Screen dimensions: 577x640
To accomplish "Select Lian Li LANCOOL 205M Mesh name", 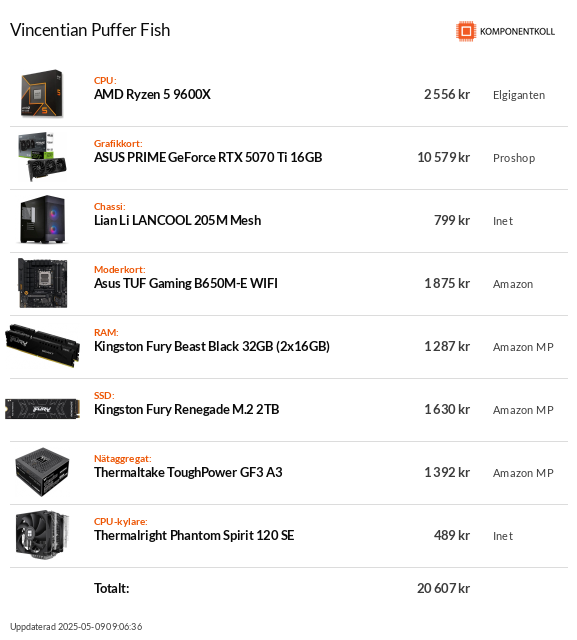I will pos(178,220).
